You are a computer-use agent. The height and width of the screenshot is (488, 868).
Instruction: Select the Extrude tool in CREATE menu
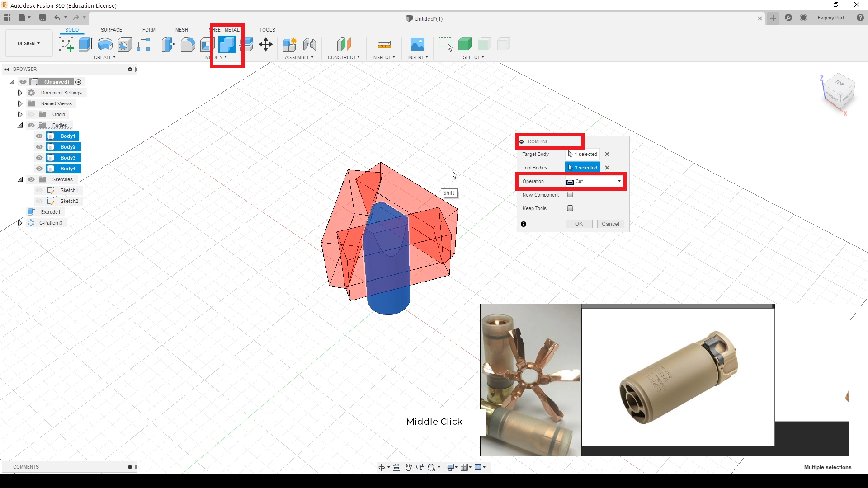click(x=85, y=43)
